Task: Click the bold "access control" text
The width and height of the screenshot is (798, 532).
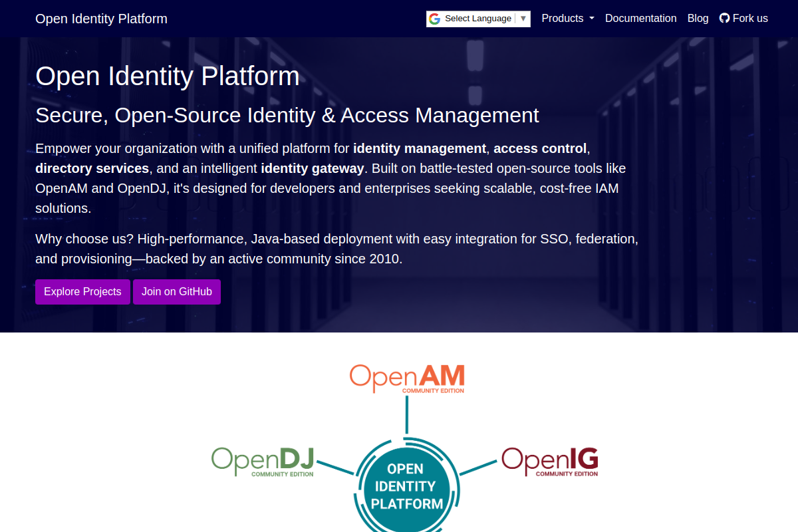Action: click(x=540, y=148)
